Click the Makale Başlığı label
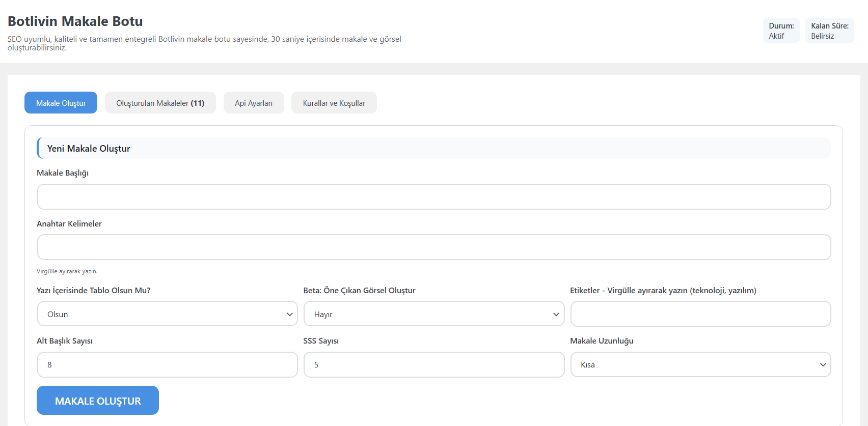 point(63,173)
